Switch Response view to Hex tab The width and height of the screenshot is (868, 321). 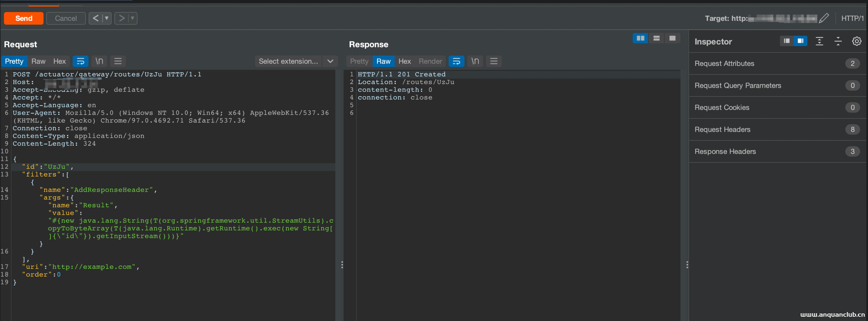click(x=404, y=61)
